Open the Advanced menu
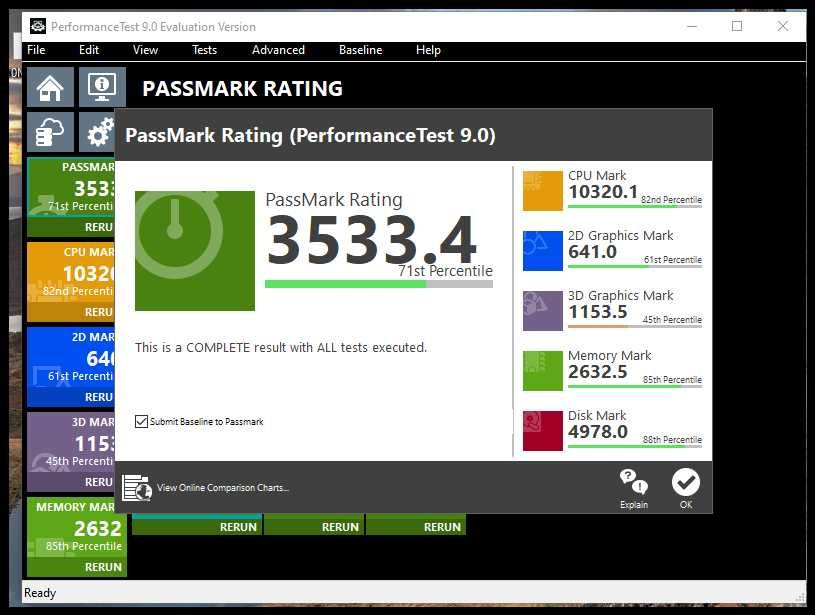The width and height of the screenshot is (815, 615). point(278,50)
